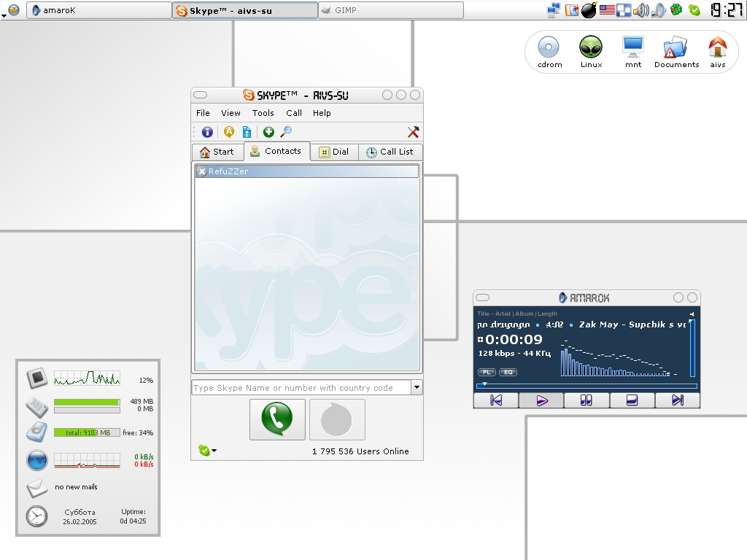The image size is (747, 560).
Task: Click the amaroK spectrum analyzer
Action: click(619, 358)
